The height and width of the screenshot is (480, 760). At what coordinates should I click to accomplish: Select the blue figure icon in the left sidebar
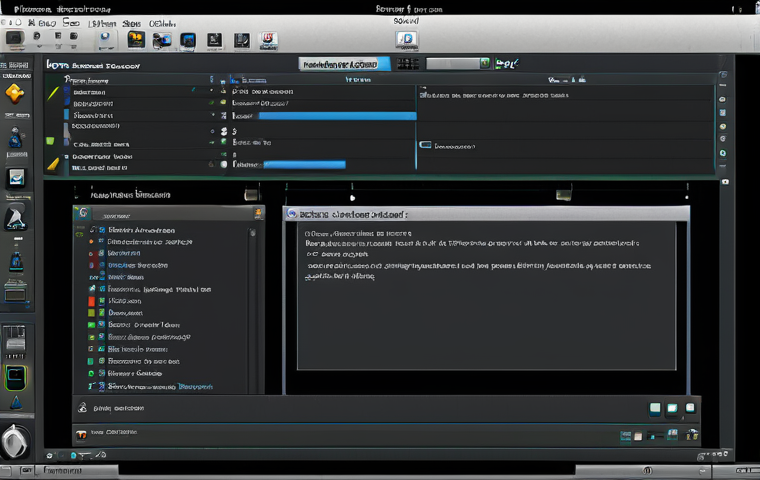tap(16, 138)
